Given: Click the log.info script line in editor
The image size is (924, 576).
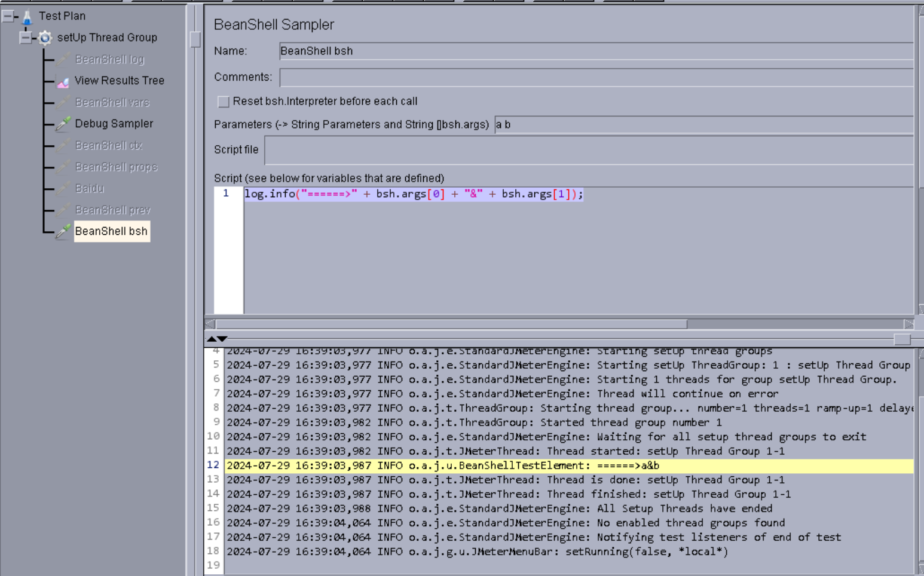Looking at the screenshot, I should [x=414, y=194].
